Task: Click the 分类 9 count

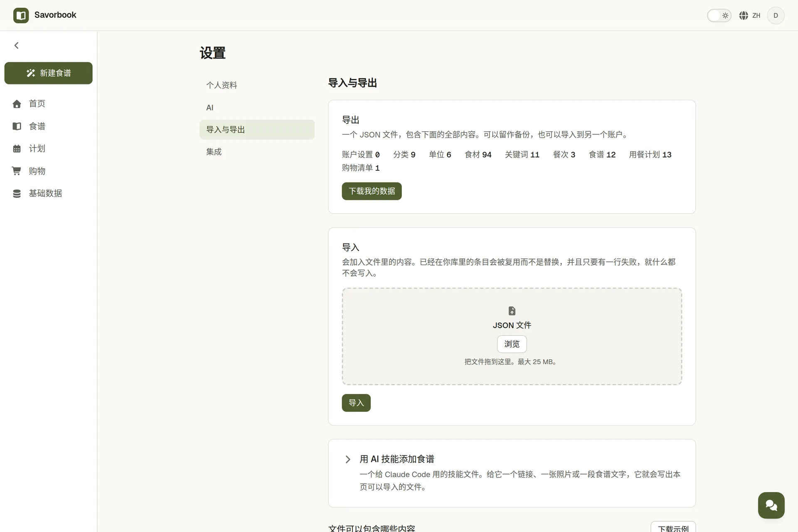Action: [404, 155]
